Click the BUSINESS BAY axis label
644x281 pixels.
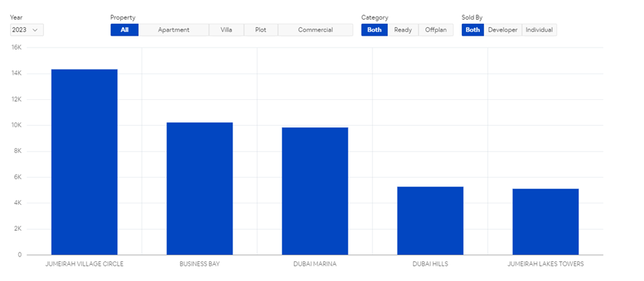click(x=200, y=264)
